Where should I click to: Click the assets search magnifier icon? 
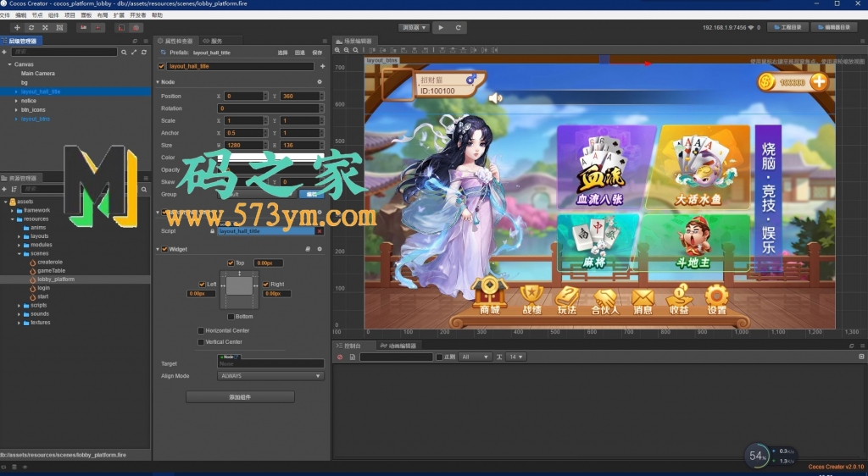coord(144,189)
